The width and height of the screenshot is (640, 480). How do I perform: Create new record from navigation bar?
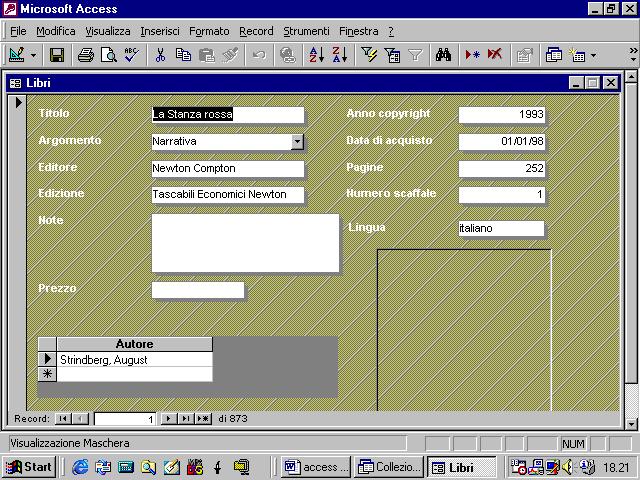[203, 419]
